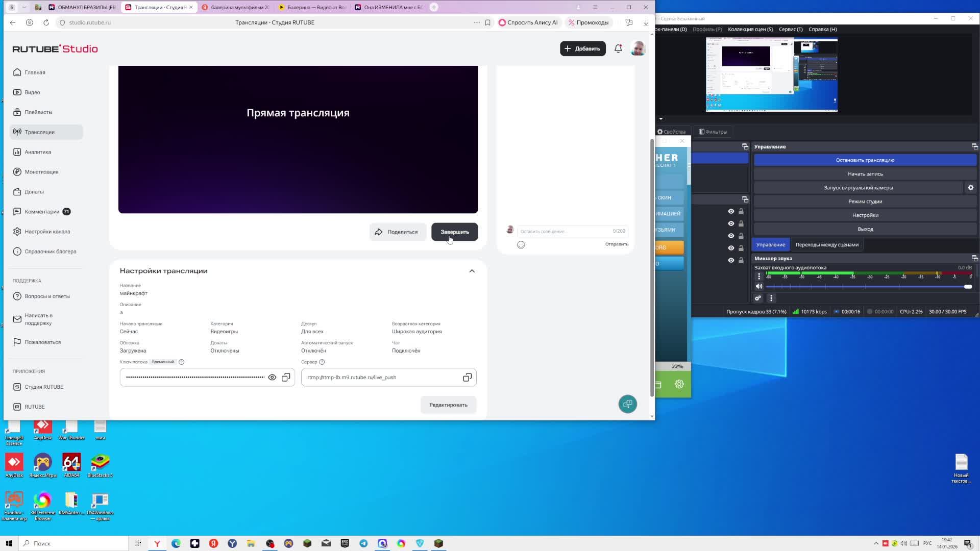The height and width of the screenshot is (551, 980).
Task: Click the chat message input field
Action: [x=564, y=232]
